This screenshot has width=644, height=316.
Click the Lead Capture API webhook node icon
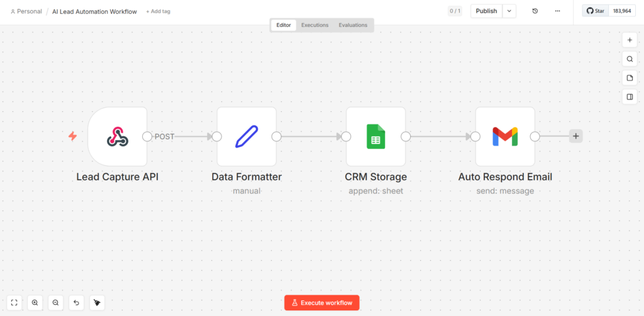[118, 137]
